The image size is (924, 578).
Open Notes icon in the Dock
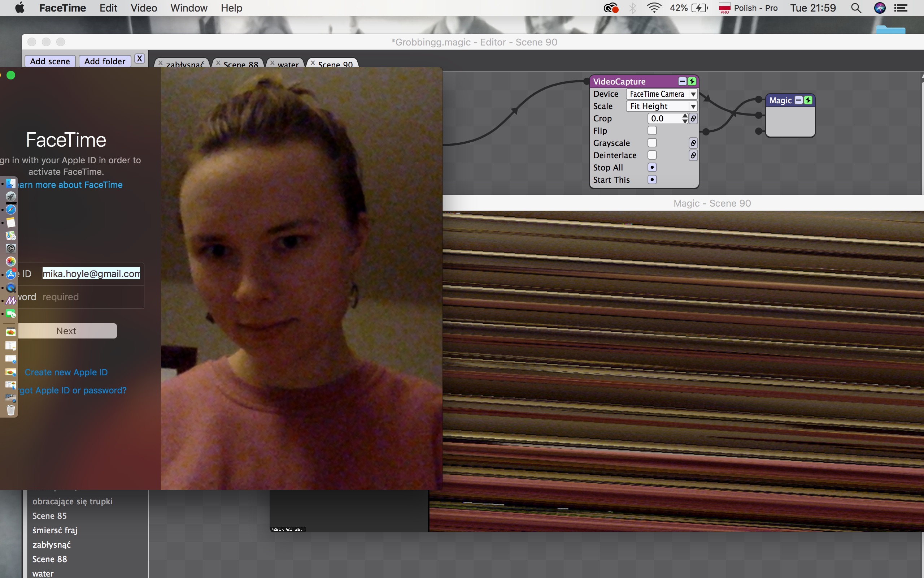(x=11, y=223)
